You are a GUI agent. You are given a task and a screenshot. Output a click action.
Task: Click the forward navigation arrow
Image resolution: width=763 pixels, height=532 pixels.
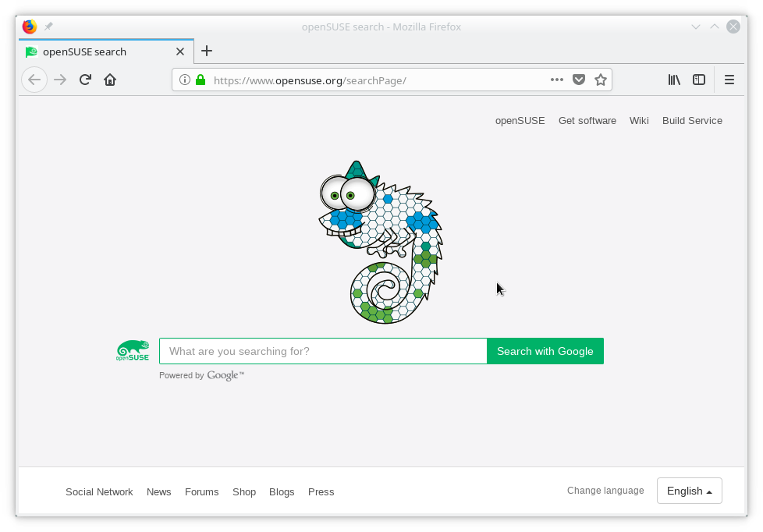tap(60, 80)
